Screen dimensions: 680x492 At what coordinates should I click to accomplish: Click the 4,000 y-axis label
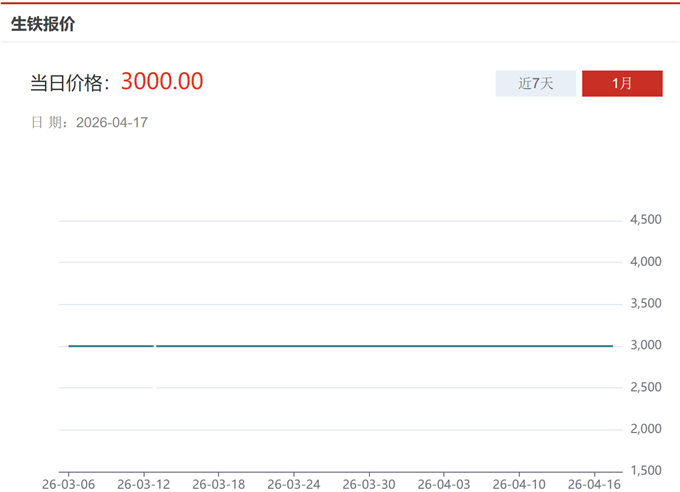[645, 262]
